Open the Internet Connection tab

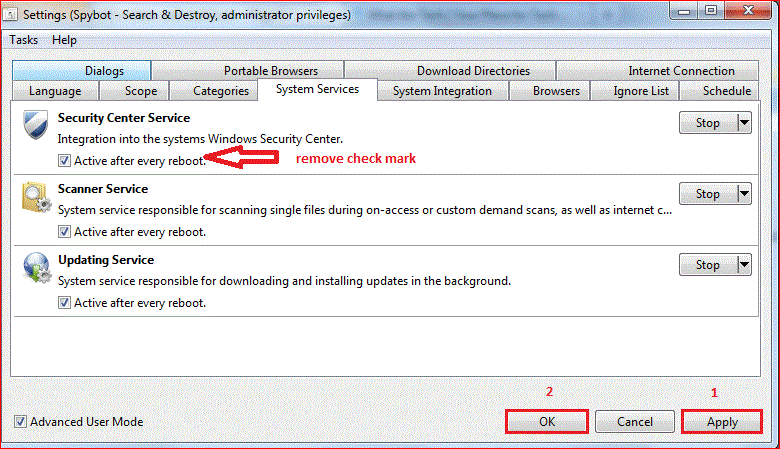658,71
